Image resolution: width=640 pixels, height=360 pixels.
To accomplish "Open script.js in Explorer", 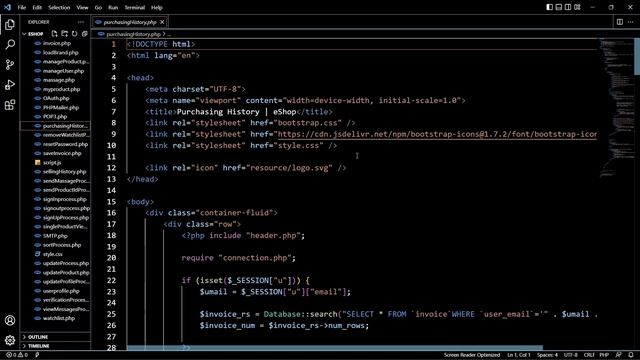I will pos(52,162).
